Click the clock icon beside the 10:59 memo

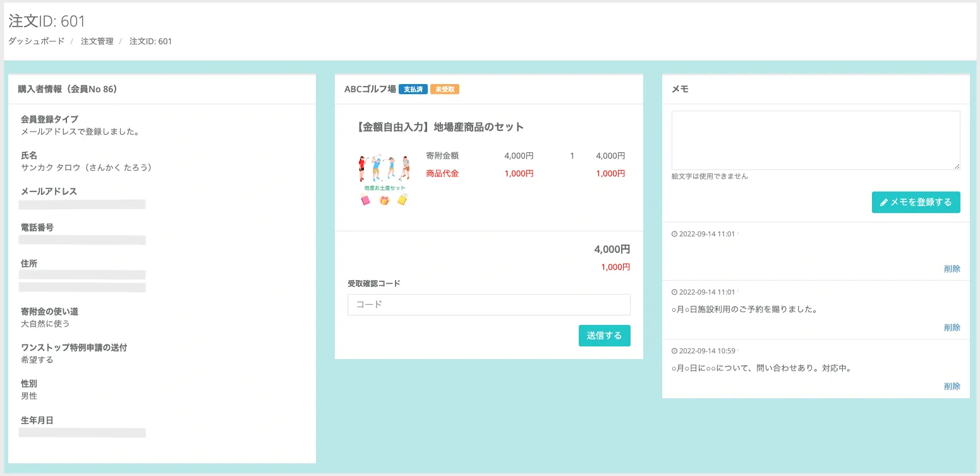pyautogui.click(x=674, y=350)
